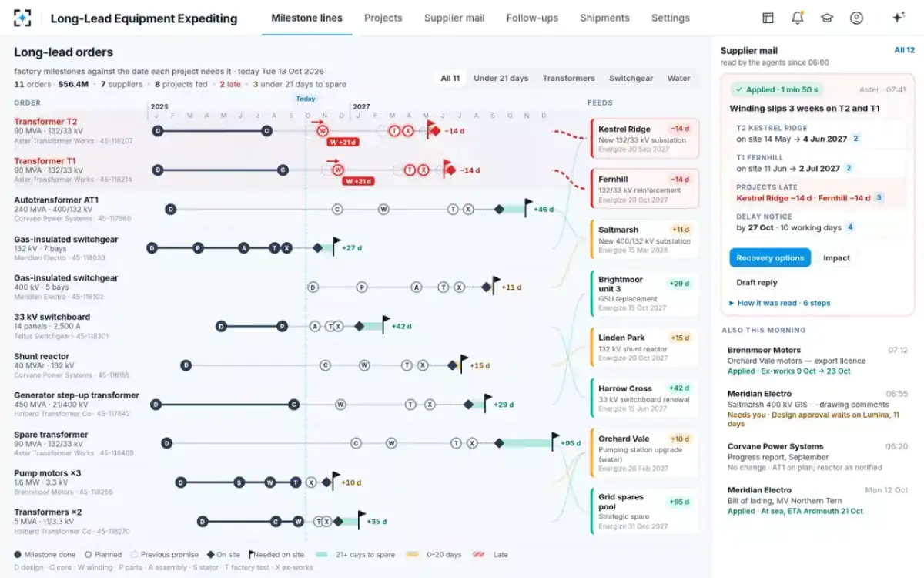Open the graduation cap learning icon
Screen dimensions: 924x578
(827, 18)
